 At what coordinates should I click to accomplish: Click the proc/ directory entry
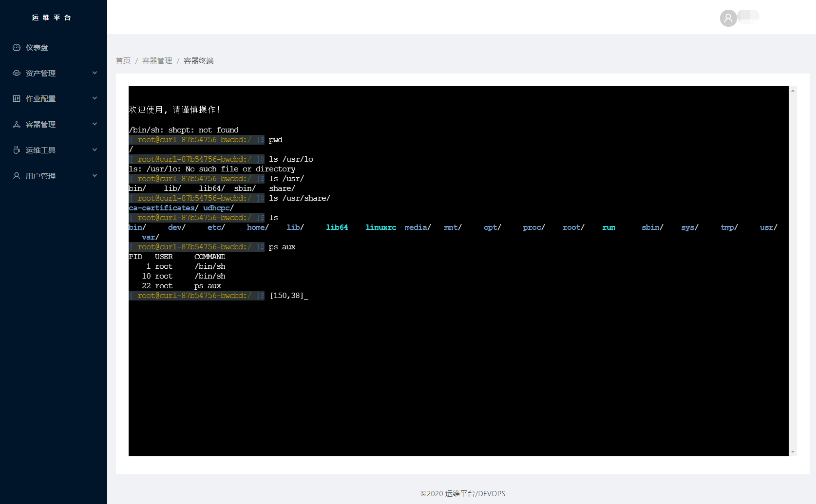tap(534, 227)
